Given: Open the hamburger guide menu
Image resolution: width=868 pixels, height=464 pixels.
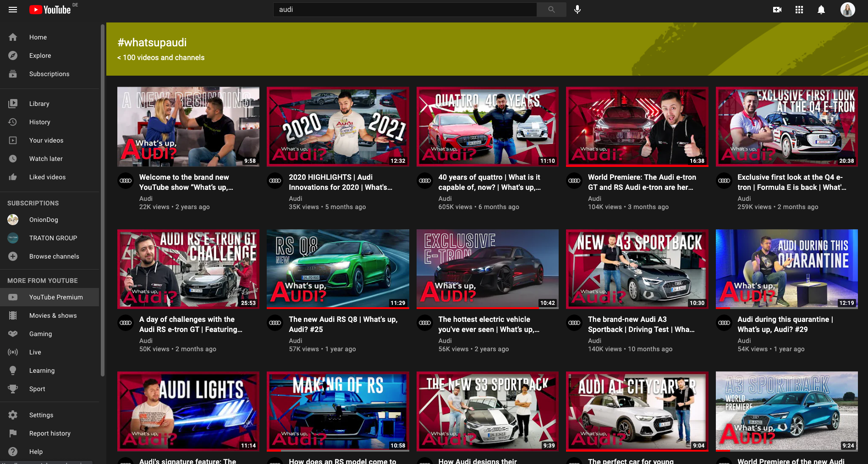Looking at the screenshot, I should [13, 10].
